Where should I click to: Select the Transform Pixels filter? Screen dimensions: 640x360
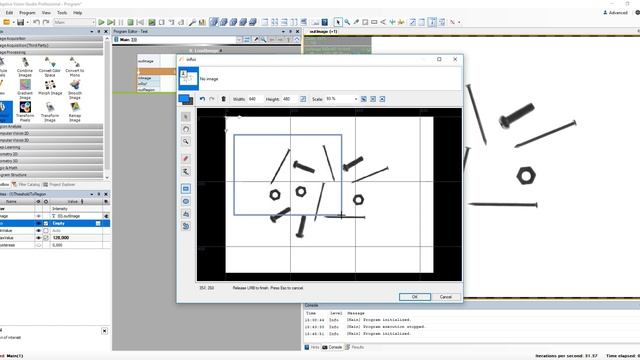(25, 112)
